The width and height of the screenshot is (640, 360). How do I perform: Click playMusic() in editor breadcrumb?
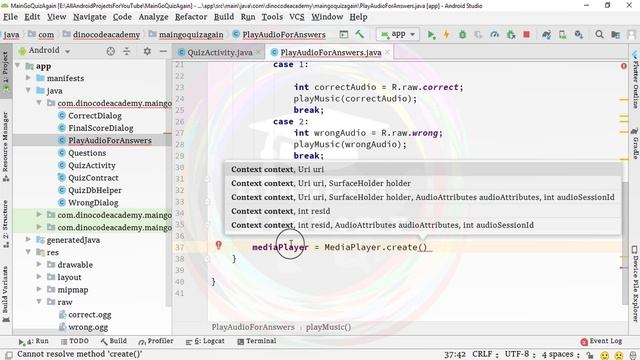point(329,327)
